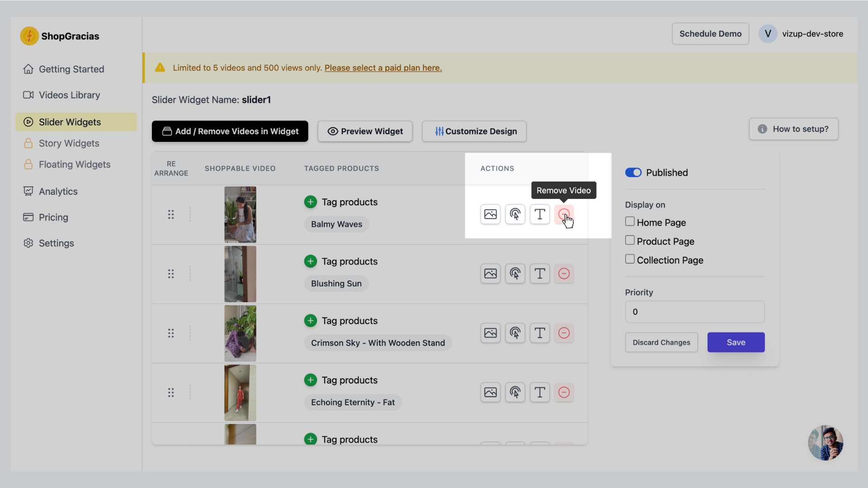
Task: Click green plus icon above Balmy Waves
Action: click(x=311, y=202)
